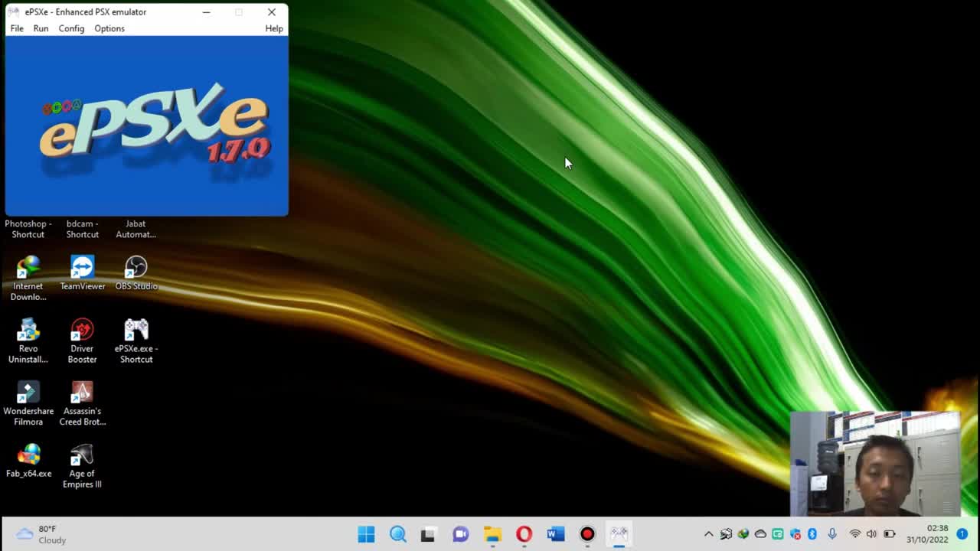Select the Driver Booster desktop icon

(82, 341)
